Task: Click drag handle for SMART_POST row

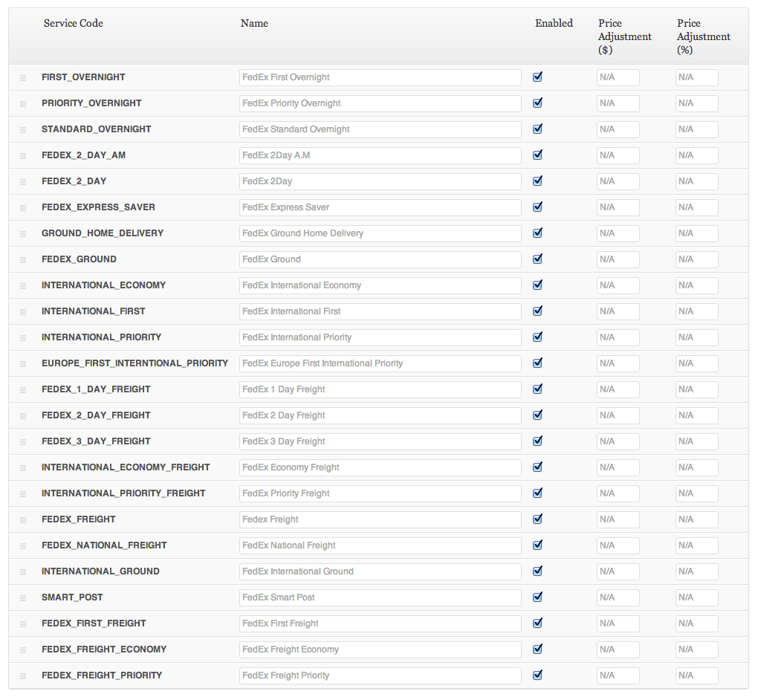Action: (23, 598)
